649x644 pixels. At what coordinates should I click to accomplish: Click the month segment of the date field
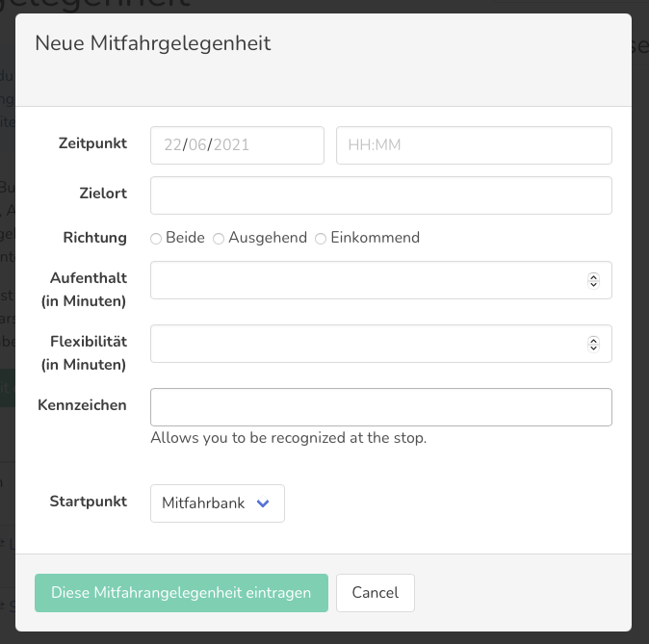197,145
